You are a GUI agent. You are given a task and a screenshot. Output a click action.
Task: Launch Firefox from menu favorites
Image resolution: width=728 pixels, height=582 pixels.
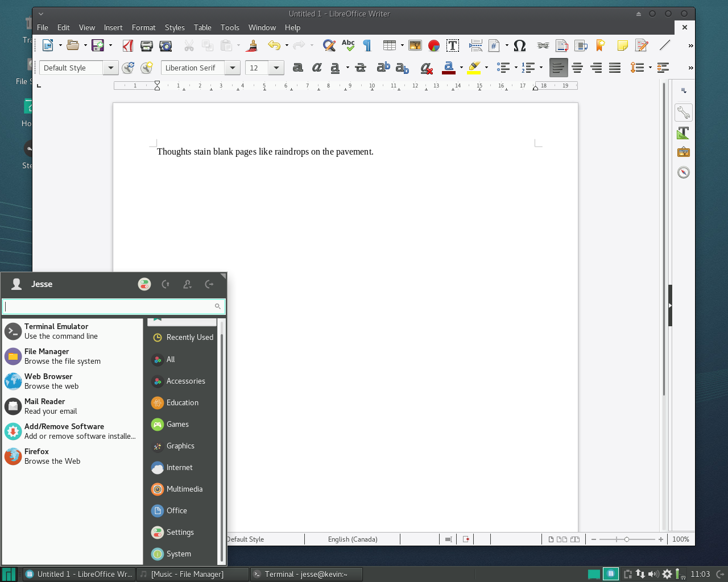[72, 456]
